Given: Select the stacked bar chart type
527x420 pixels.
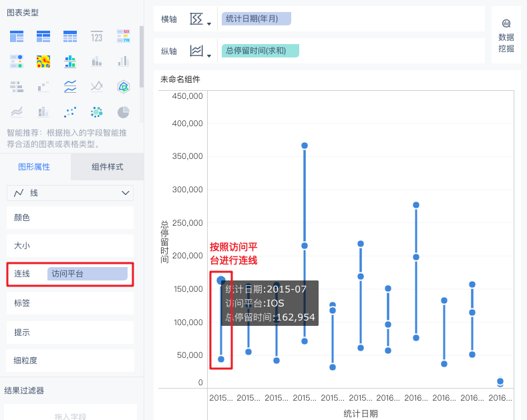Looking at the screenshot, I should tap(97, 61).
